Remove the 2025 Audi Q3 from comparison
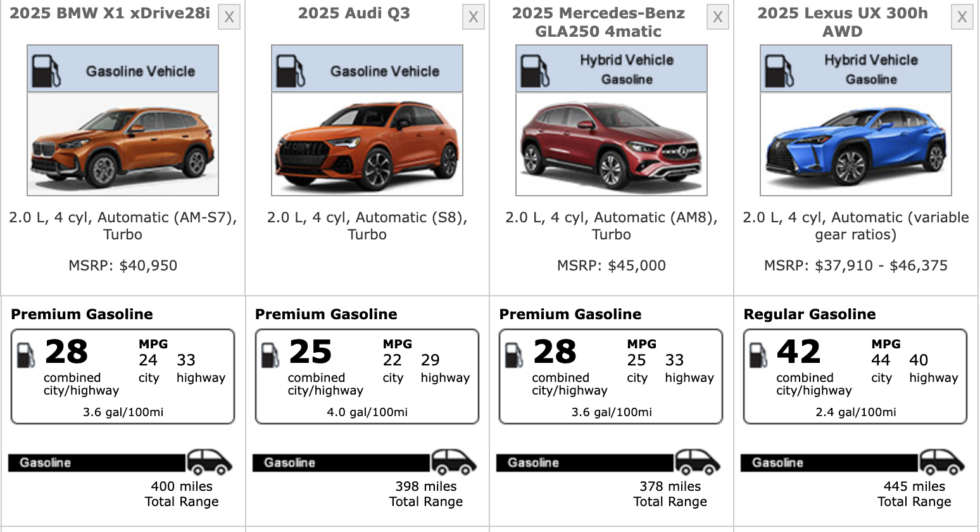The image size is (980, 532). point(473,17)
